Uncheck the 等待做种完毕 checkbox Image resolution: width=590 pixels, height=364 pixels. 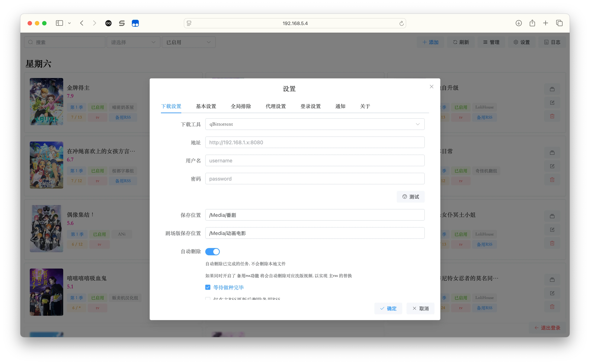click(208, 287)
